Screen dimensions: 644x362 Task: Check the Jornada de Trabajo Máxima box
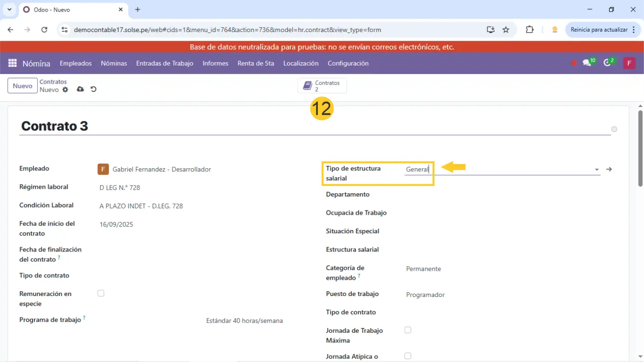pos(407,330)
